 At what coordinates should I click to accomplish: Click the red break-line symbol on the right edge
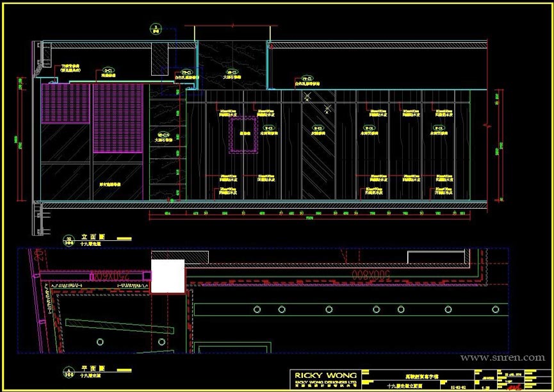(488, 125)
